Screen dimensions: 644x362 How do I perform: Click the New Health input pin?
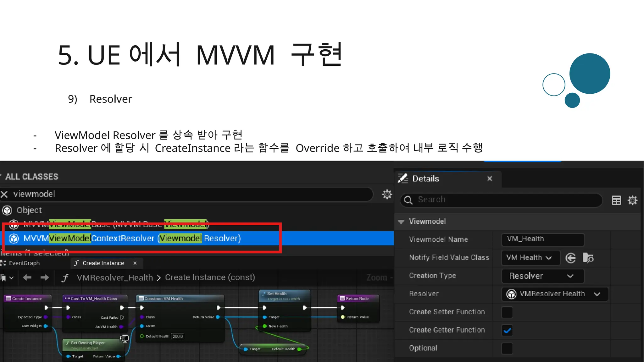tap(265, 326)
